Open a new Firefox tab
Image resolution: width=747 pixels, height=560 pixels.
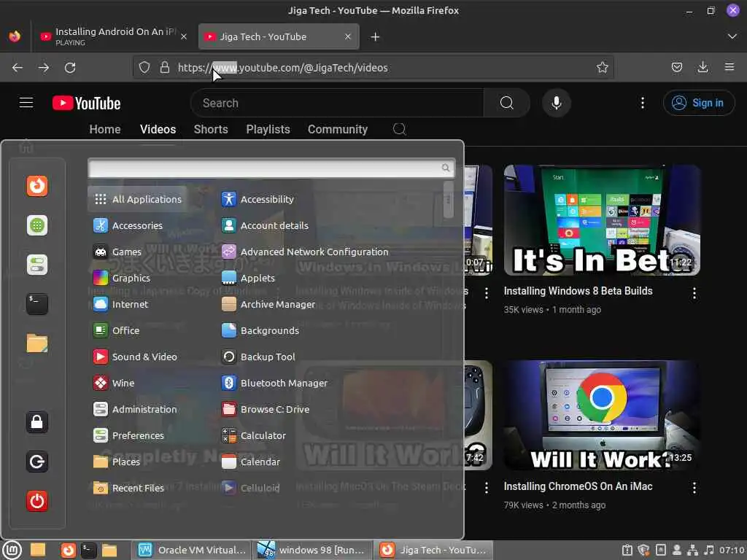tap(375, 36)
